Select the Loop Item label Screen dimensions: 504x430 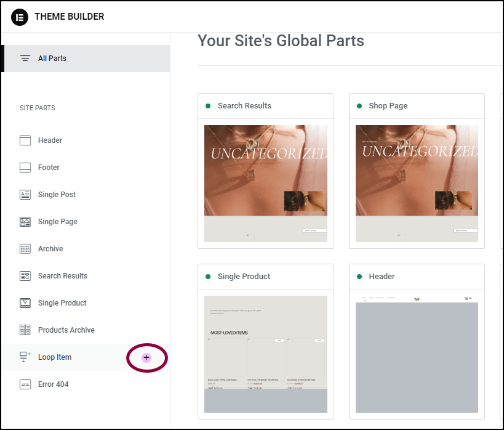pyautogui.click(x=55, y=357)
